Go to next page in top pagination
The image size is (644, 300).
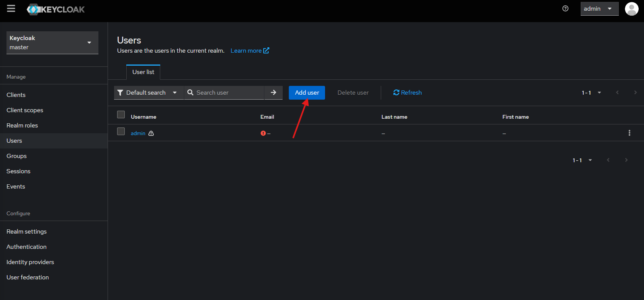pos(635,92)
